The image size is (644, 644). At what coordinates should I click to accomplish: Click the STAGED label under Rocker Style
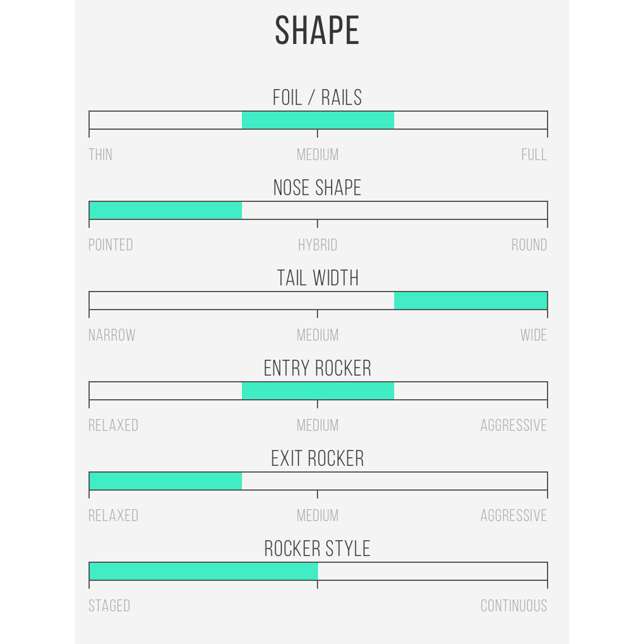pyautogui.click(x=109, y=606)
